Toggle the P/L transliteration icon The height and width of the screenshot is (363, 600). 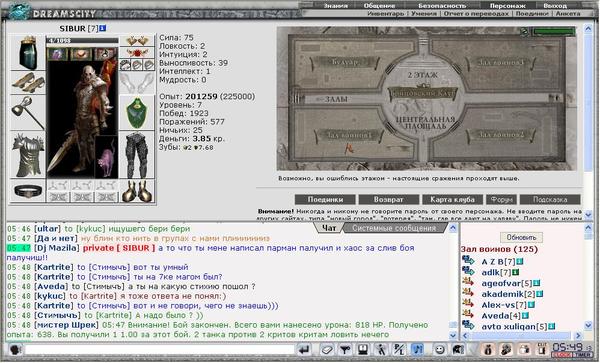[399, 349]
